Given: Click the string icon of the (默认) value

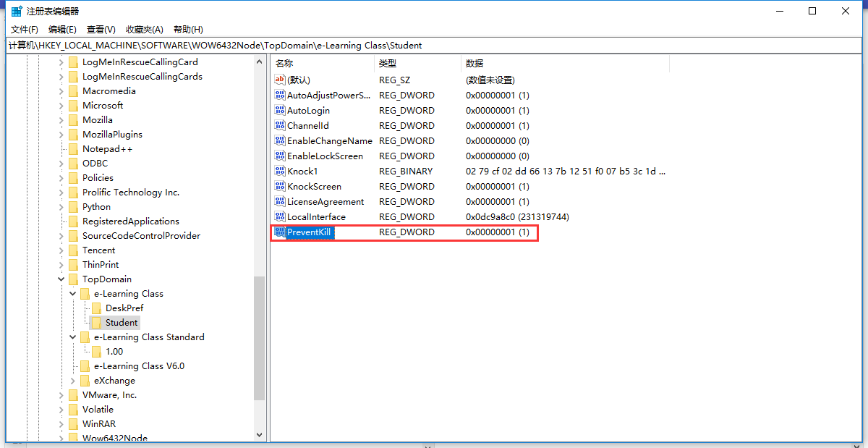Looking at the screenshot, I should click(x=281, y=80).
